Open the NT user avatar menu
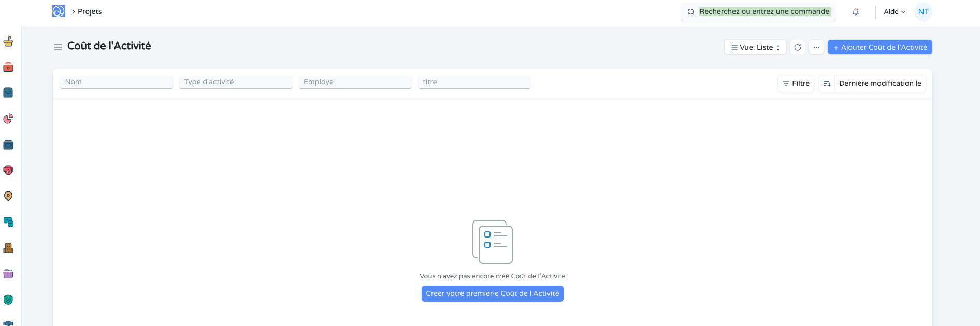Viewport: 980px width, 326px height. tap(923, 12)
